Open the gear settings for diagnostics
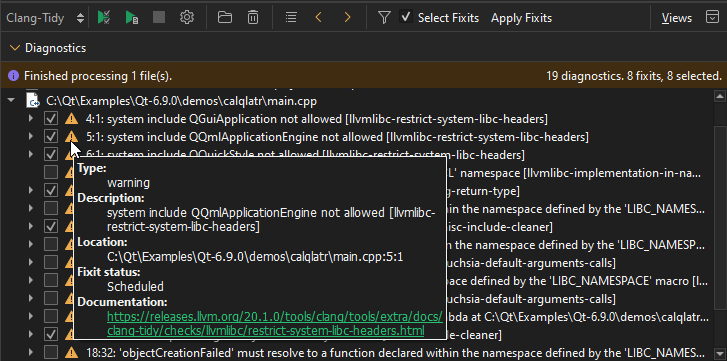Viewport: 727px width, 361px height. pyautogui.click(x=186, y=18)
